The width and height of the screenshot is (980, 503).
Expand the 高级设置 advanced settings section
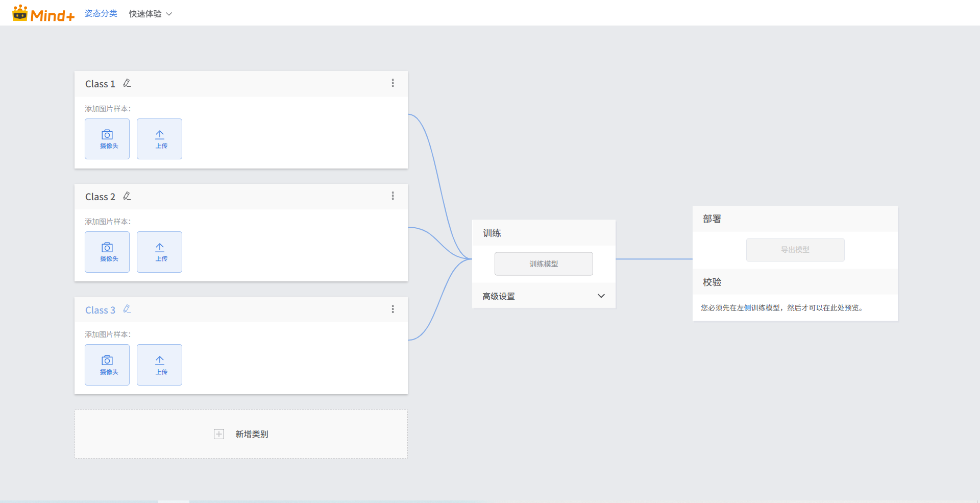tap(544, 296)
